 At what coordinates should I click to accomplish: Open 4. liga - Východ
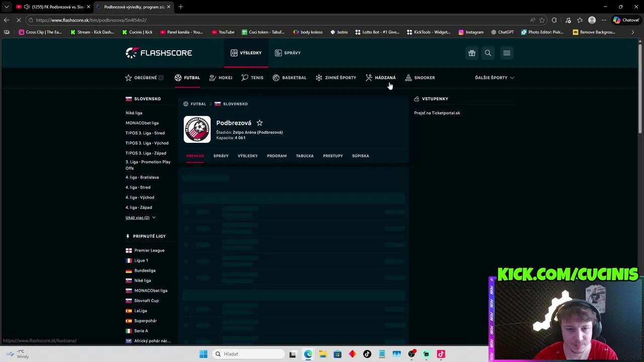[x=140, y=198]
